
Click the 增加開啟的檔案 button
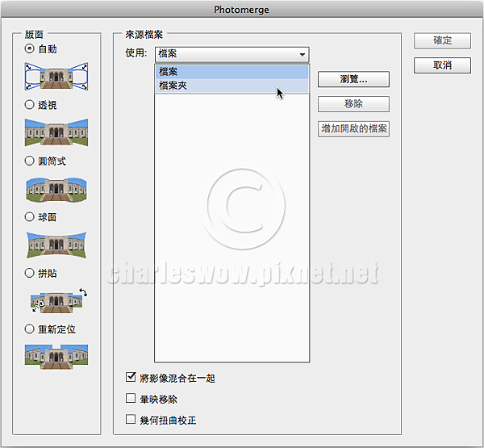353,128
